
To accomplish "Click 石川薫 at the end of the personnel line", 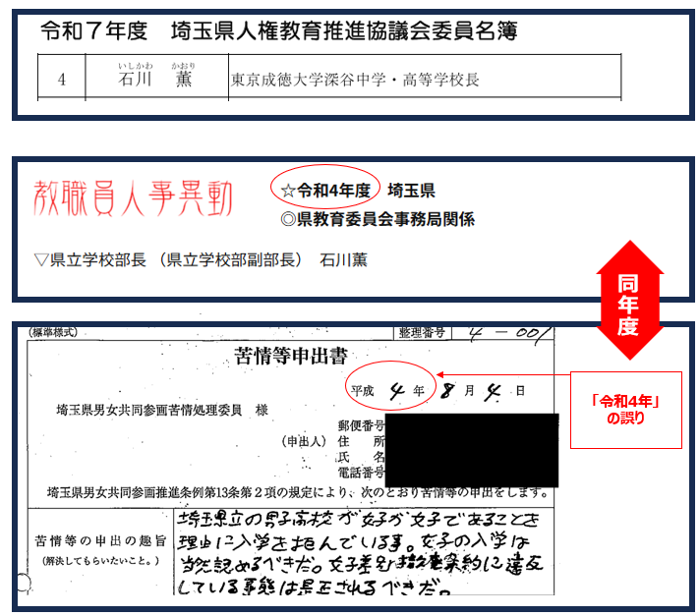I will tap(343, 259).
